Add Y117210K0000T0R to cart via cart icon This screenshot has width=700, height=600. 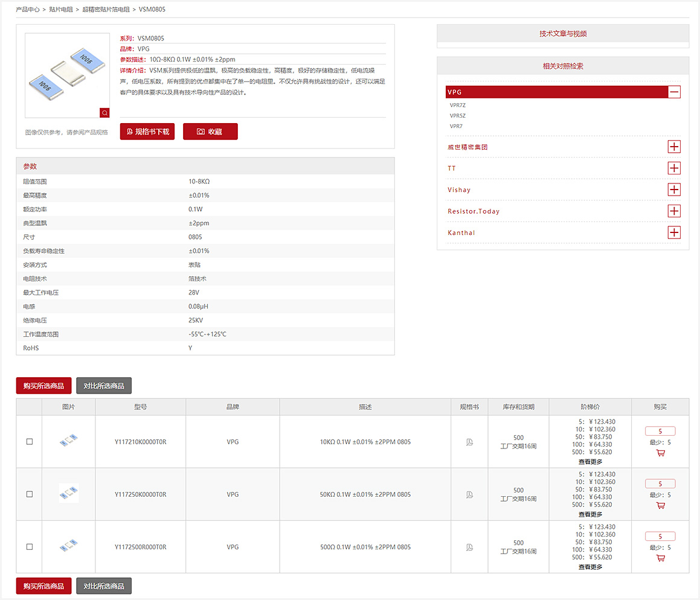click(660, 453)
